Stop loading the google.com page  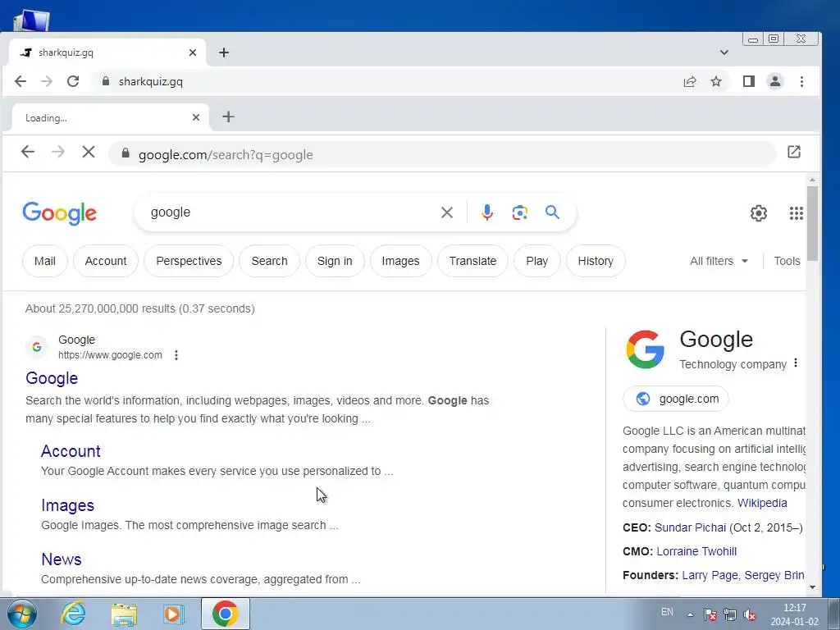click(x=89, y=152)
